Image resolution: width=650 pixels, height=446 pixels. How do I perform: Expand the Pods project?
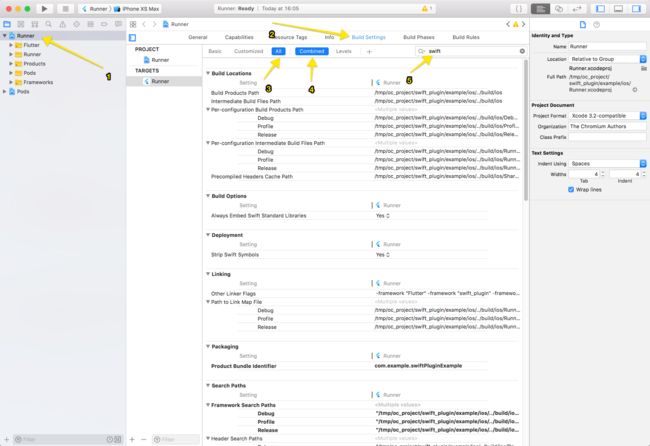[x=5, y=92]
